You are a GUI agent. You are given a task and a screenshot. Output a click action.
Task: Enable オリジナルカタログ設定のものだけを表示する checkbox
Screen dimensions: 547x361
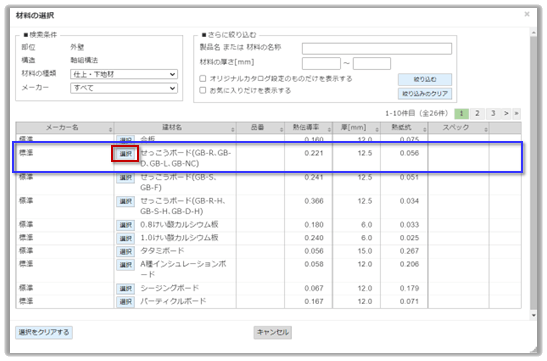click(203, 78)
